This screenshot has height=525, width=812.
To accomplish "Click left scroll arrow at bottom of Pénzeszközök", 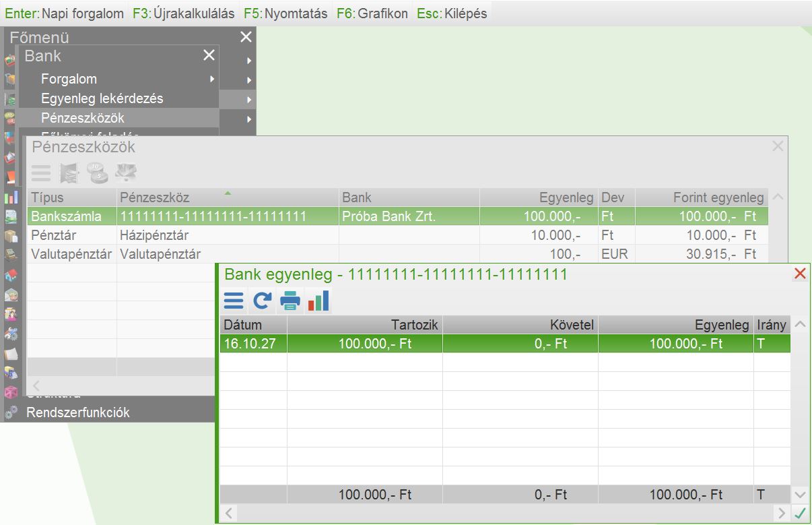I will 36,386.
